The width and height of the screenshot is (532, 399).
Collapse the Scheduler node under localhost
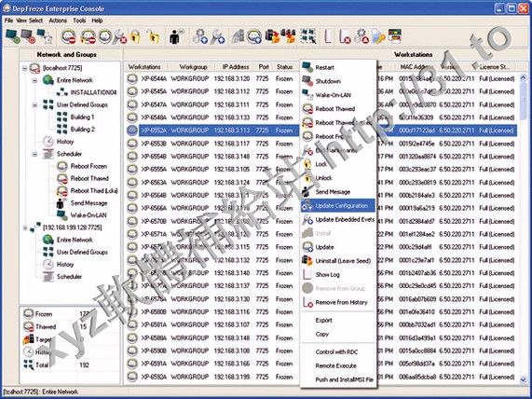click(34, 154)
